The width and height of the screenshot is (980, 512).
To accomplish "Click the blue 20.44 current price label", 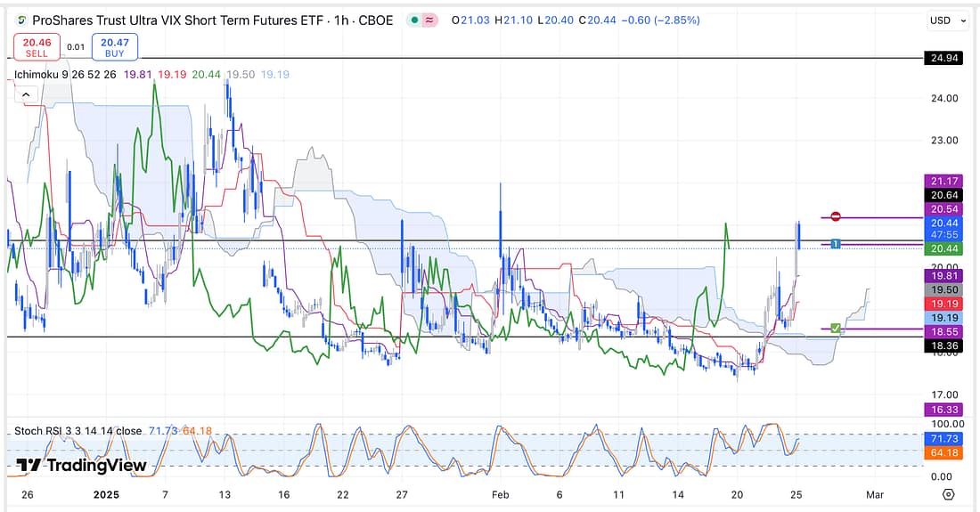I will tap(944, 223).
